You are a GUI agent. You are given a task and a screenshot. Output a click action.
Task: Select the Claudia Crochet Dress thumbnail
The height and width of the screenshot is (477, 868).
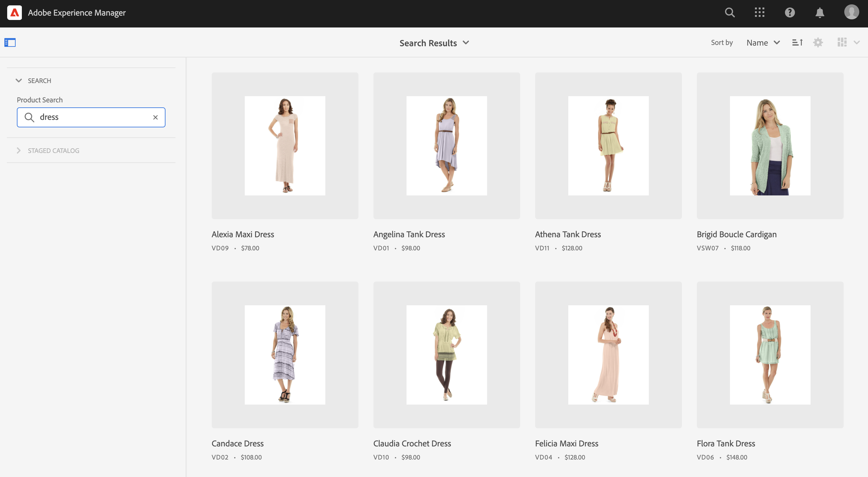point(446,355)
